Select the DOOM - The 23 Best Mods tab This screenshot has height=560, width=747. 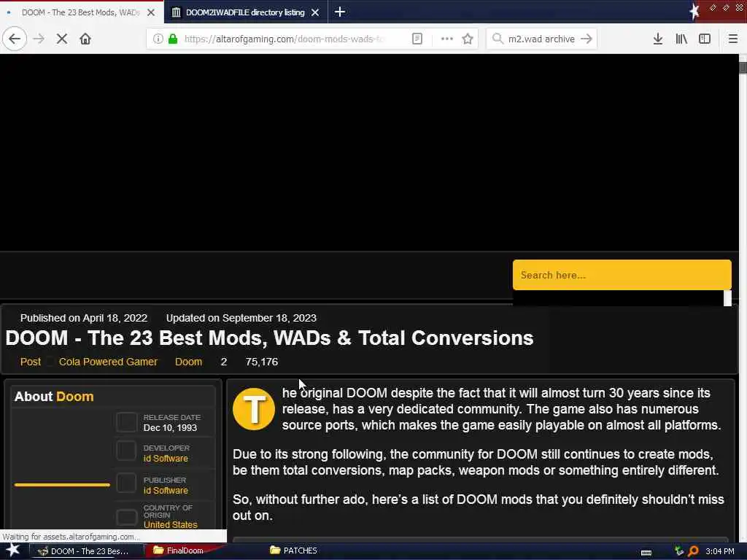click(80, 12)
